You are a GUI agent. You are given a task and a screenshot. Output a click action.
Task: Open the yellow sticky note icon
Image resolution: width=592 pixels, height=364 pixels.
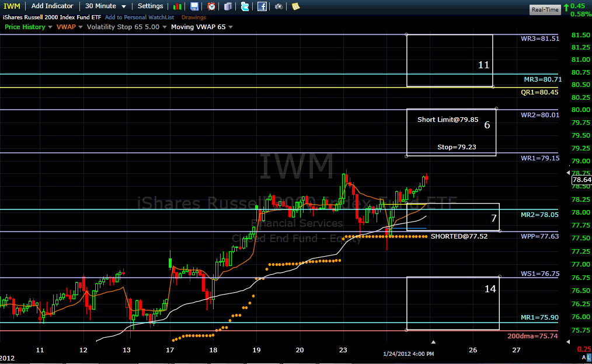click(295, 6)
